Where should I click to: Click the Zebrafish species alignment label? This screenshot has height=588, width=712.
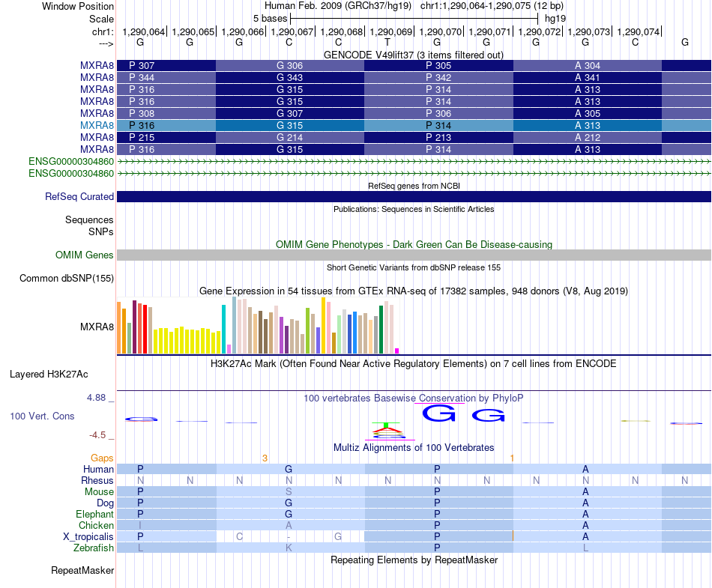click(94, 548)
